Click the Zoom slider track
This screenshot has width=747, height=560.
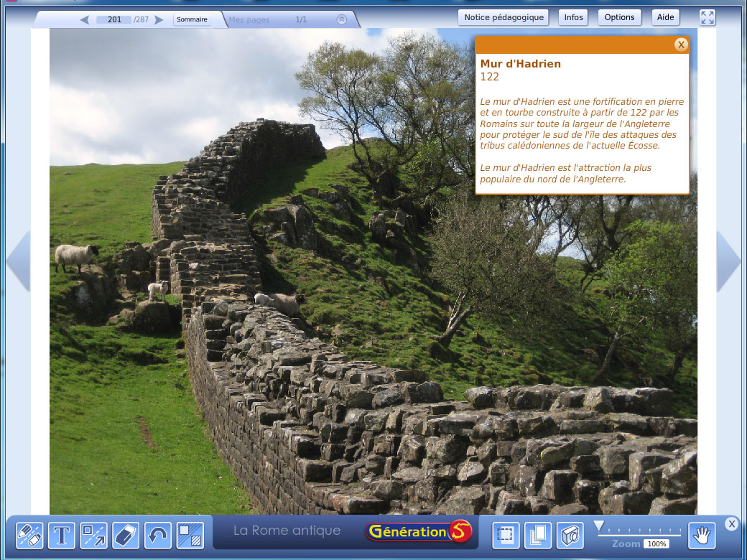639,532
